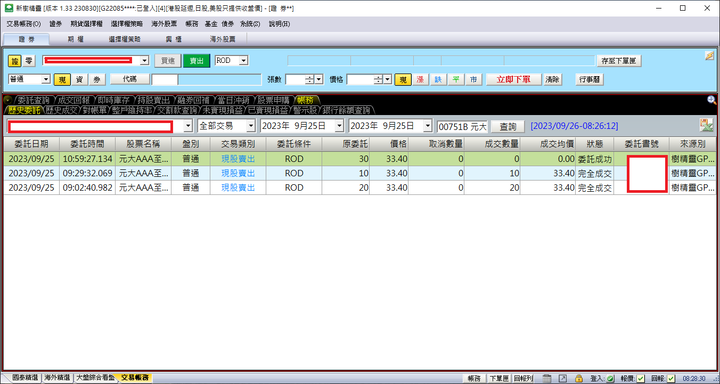Open the 交易帳務 menu

click(23, 24)
